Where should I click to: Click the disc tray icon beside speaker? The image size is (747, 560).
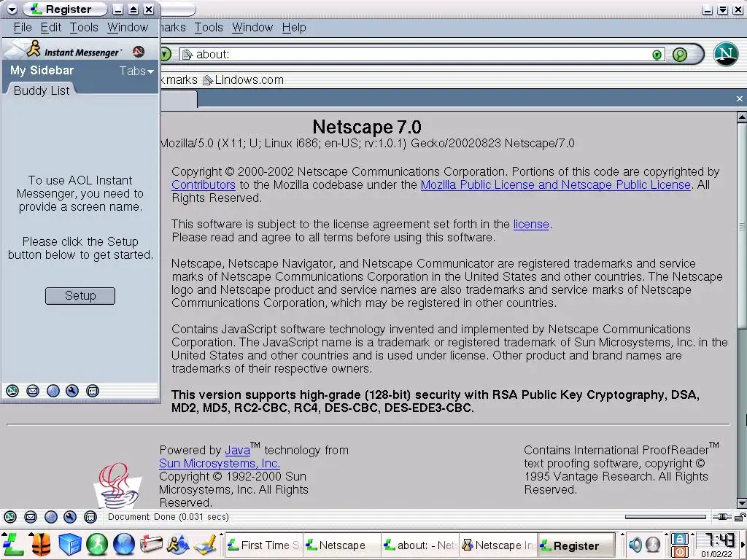click(x=653, y=544)
